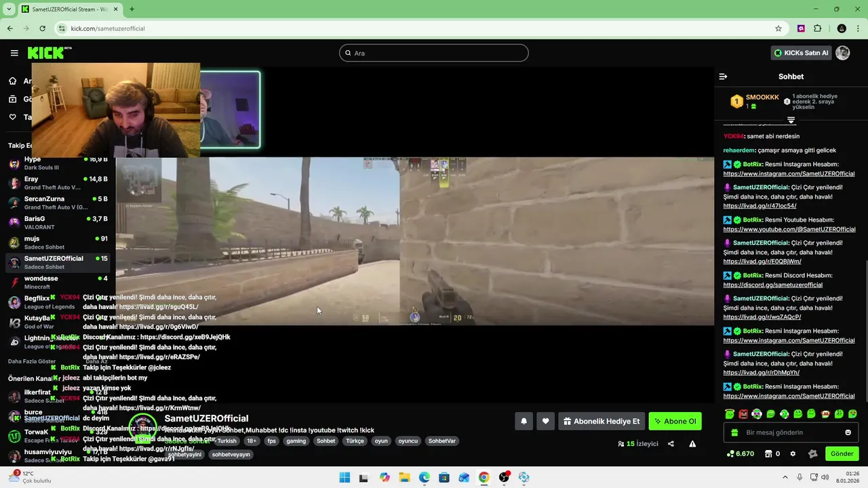
Task: Open browser extensions puzzle icon
Action: click(817, 28)
